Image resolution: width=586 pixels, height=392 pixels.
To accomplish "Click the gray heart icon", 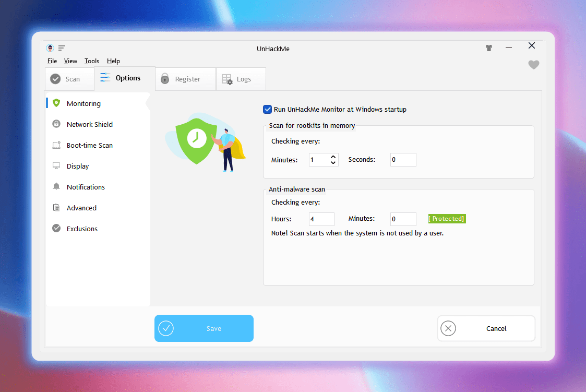I will (x=534, y=65).
